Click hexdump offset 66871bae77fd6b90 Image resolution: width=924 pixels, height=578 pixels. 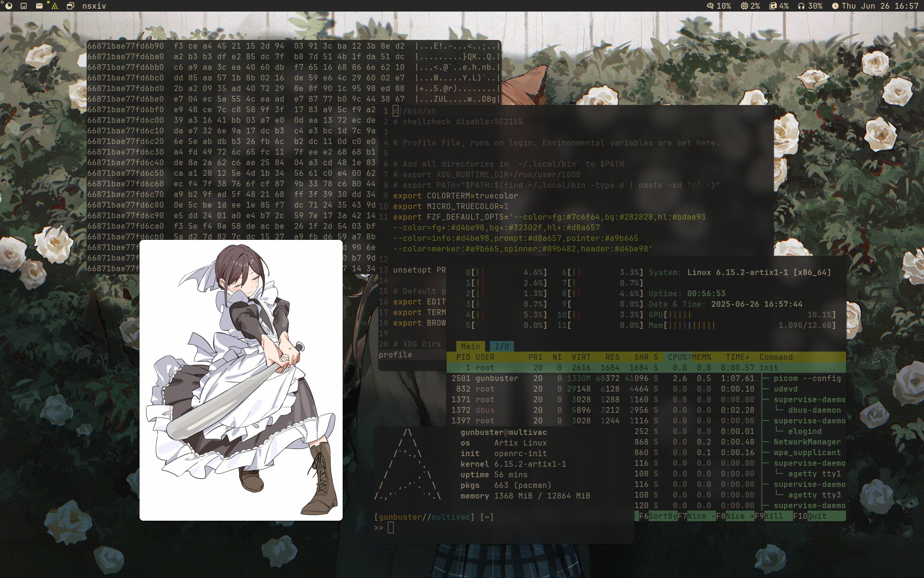[x=125, y=46]
